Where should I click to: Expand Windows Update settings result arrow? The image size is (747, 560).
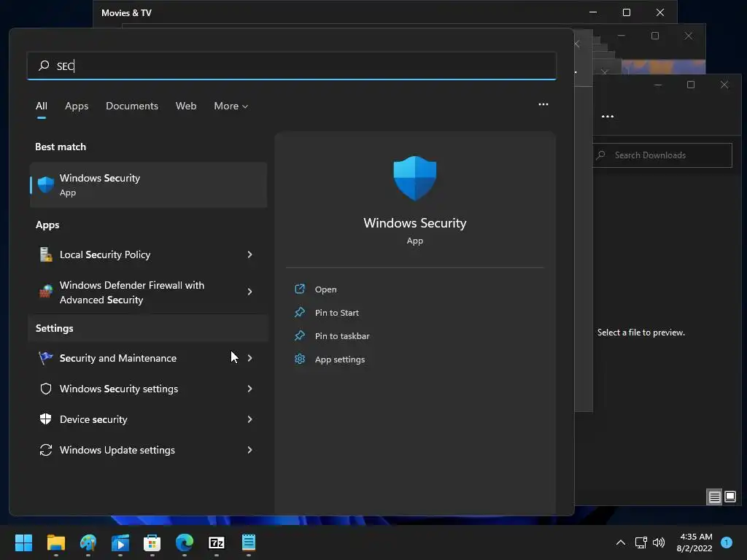[x=249, y=450]
